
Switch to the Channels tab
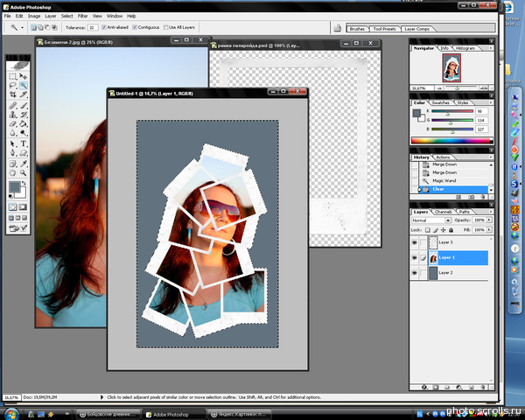tap(443, 212)
